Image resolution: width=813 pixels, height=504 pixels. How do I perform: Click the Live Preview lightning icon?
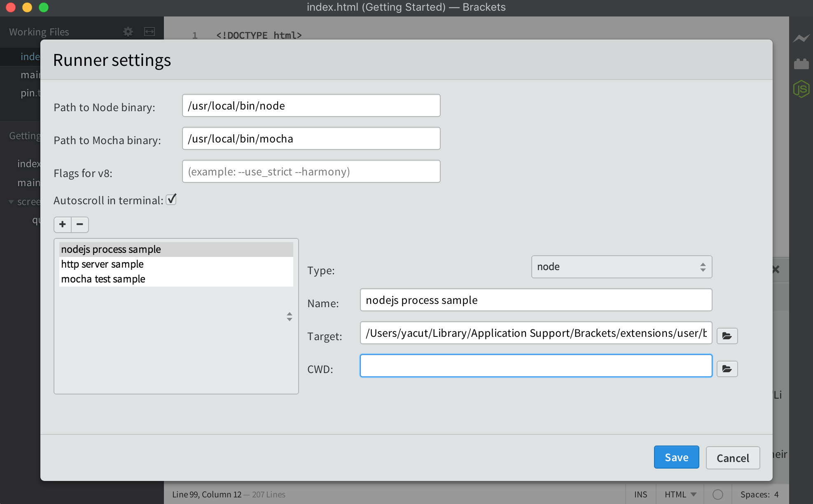[801, 38]
